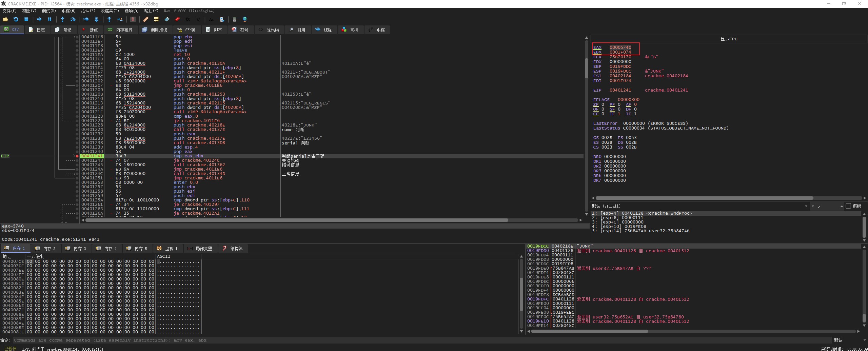Open the 调试(D) menu
The width and height of the screenshot is (868, 351).
point(48,11)
